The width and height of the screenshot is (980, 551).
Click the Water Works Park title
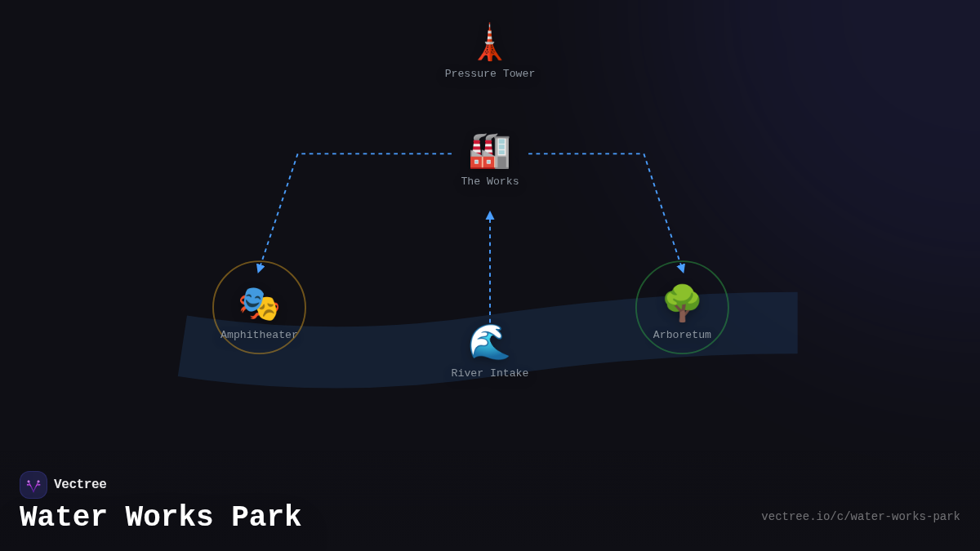click(x=161, y=518)
